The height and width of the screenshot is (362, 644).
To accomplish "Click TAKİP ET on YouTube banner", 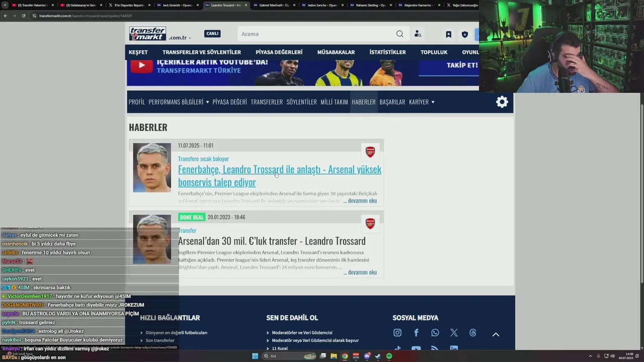I will click(462, 65).
